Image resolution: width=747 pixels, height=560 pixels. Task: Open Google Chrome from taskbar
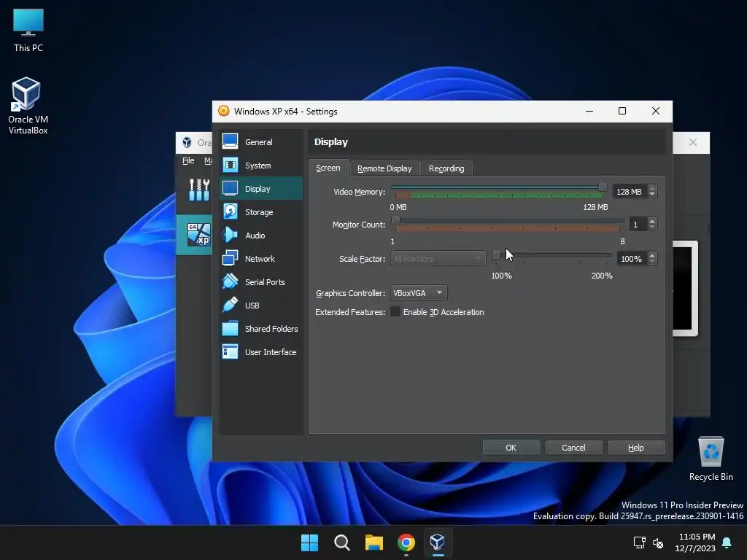(x=406, y=542)
